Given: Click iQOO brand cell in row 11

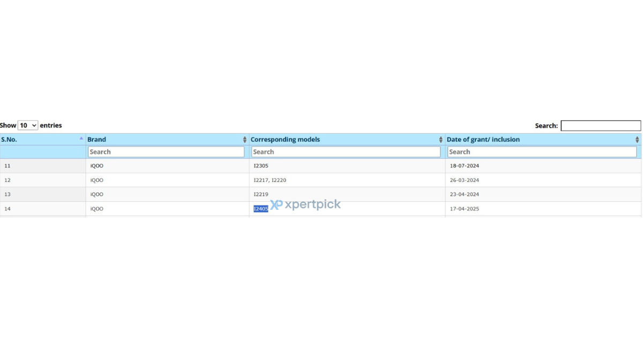Looking at the screenshot, I should point(168,166).
